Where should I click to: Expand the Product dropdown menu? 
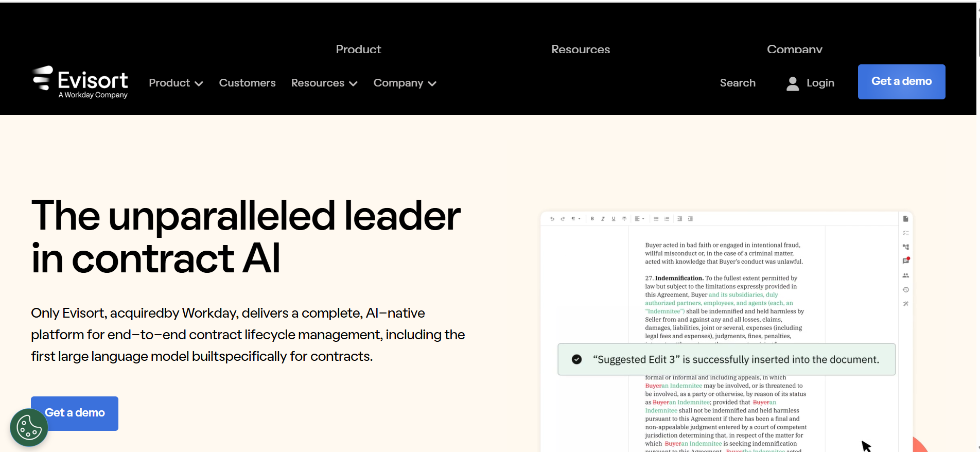(x=176, y=83)
